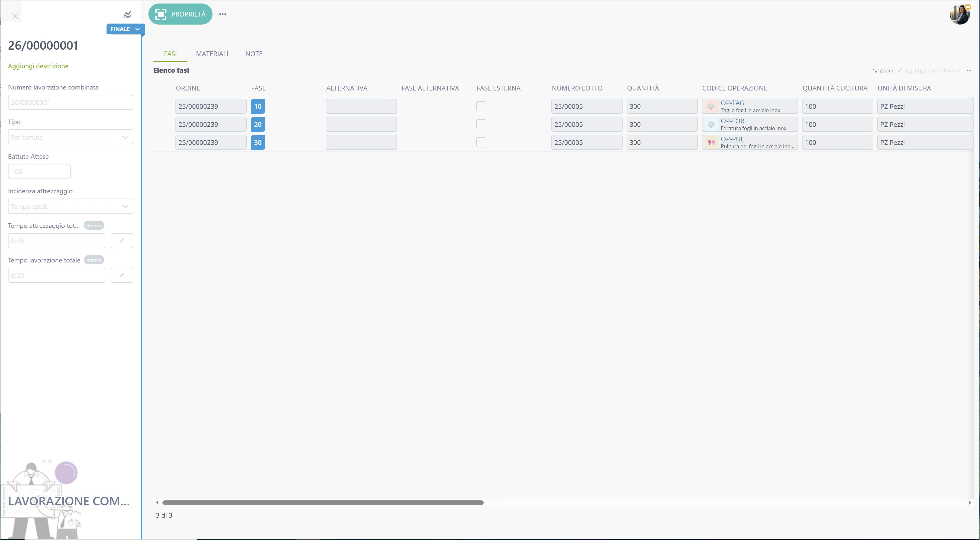
Task: Click the Aggiungi descrizione link
Action: pyautogui.click(x=38, y=66)
